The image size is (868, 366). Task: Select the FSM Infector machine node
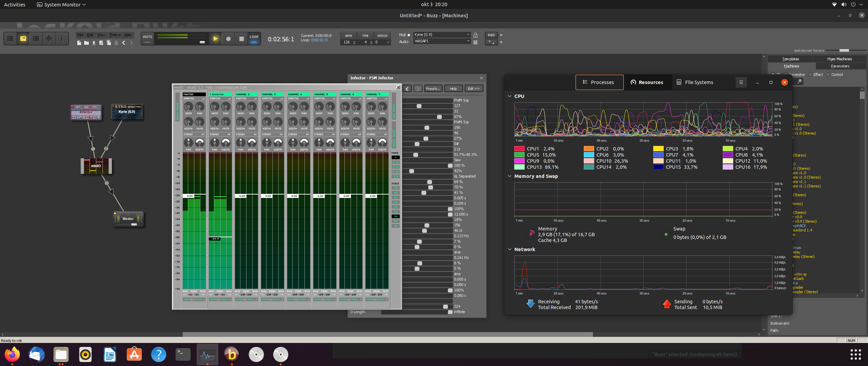pos(86,112)
